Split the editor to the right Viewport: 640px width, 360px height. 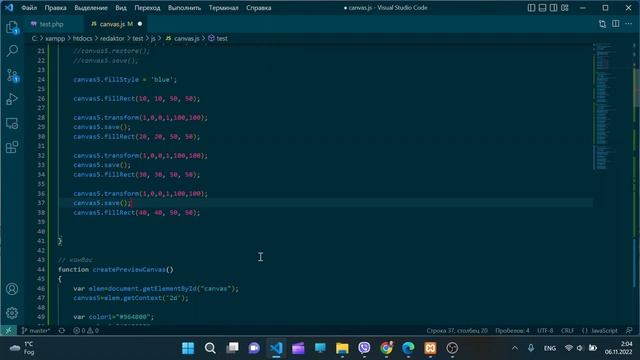(x=616, y=24)
